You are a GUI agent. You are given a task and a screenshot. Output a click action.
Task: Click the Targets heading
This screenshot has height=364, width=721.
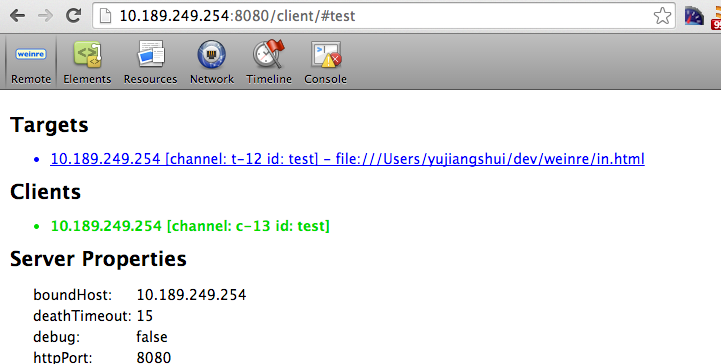coord(49,125)
